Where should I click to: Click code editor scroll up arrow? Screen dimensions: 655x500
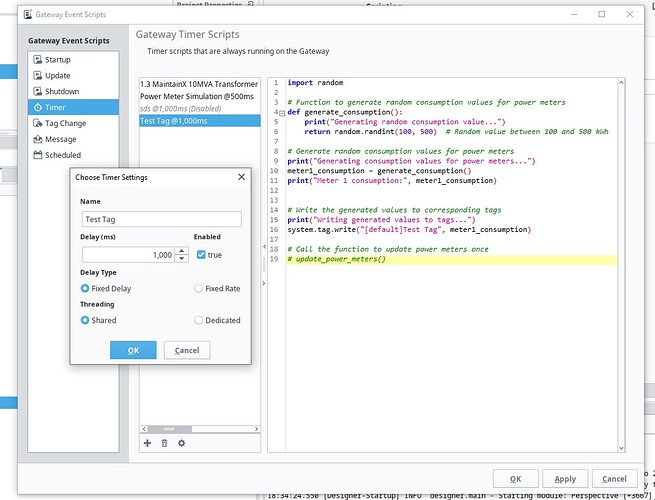[621, 83]
